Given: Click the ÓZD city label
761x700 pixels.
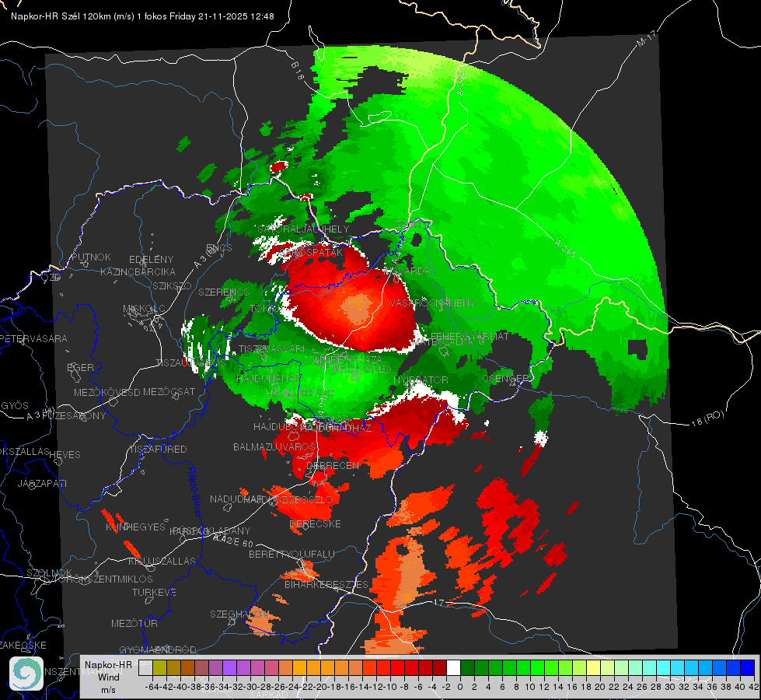Looking at the screenshot, I should coord(51,278).
